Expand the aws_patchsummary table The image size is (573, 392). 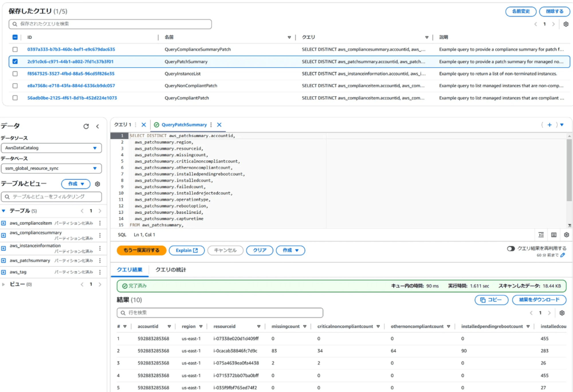[x=3, y=260]
